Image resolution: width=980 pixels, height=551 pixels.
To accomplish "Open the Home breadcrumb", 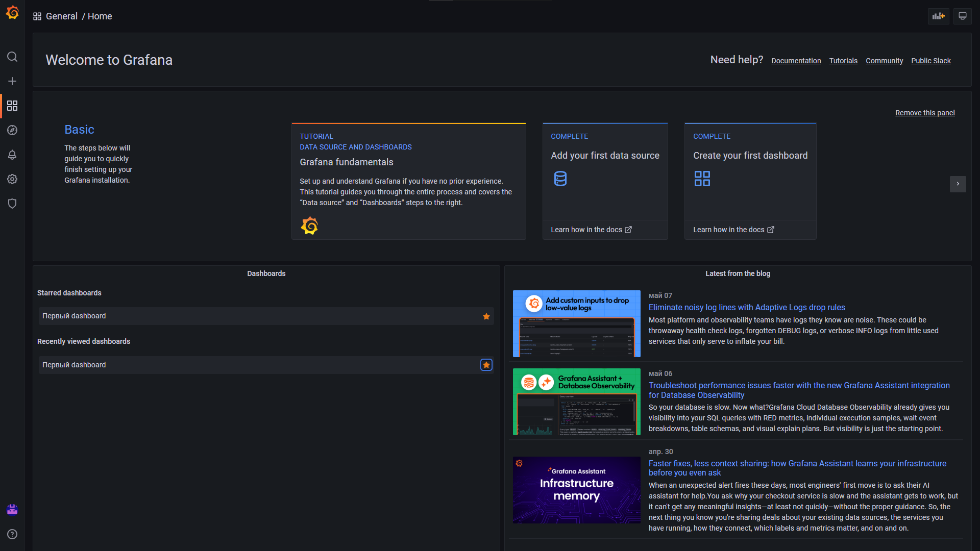I will tap(100, 16).
